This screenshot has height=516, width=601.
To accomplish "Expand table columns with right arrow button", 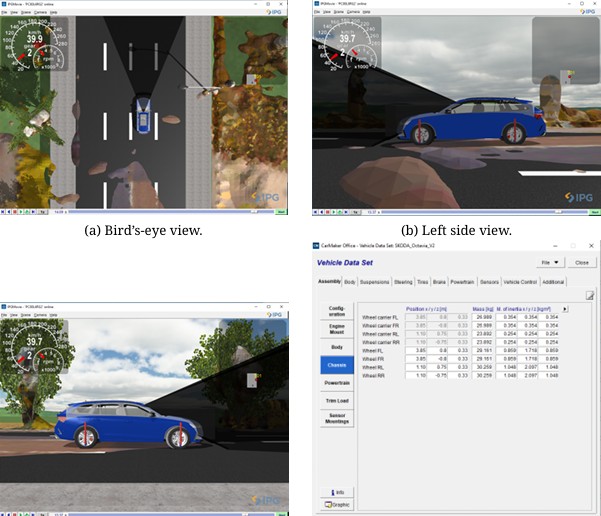I will 565,309.
